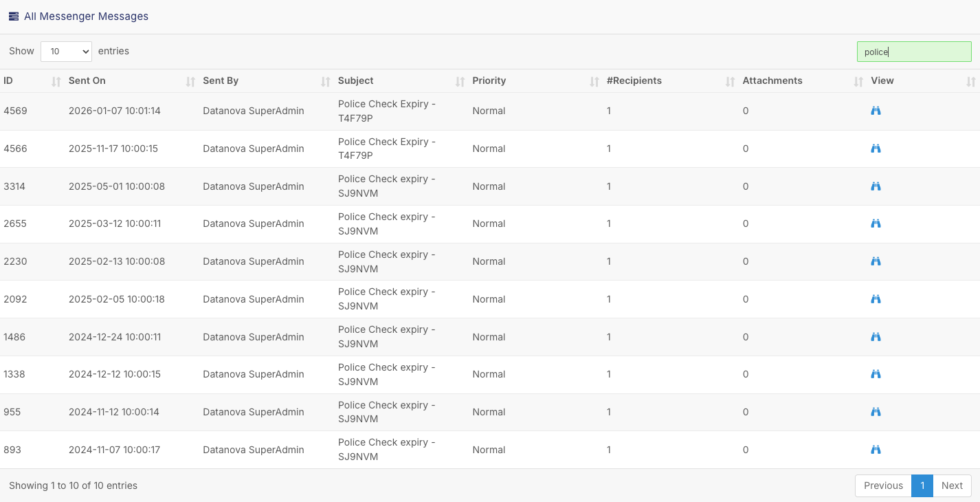The image size is (980, 502).
Task: Click the All Messenger Messages heading
Action: pos(86,17)
